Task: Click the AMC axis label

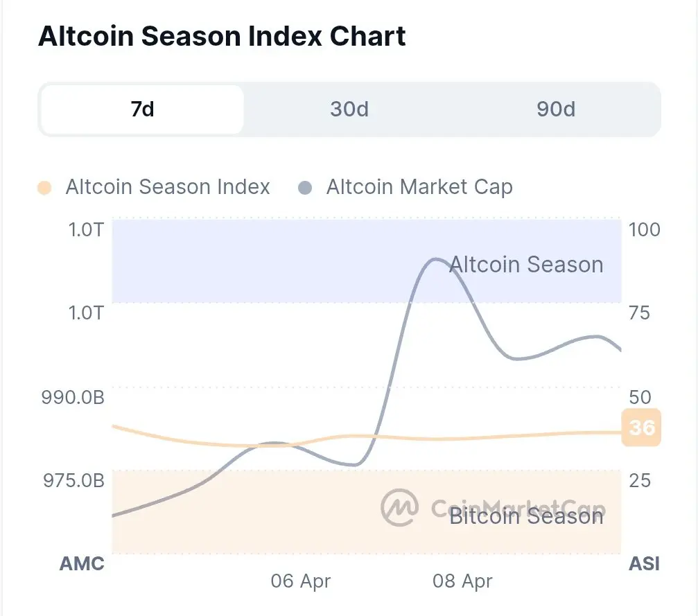Action: point(82,563)
